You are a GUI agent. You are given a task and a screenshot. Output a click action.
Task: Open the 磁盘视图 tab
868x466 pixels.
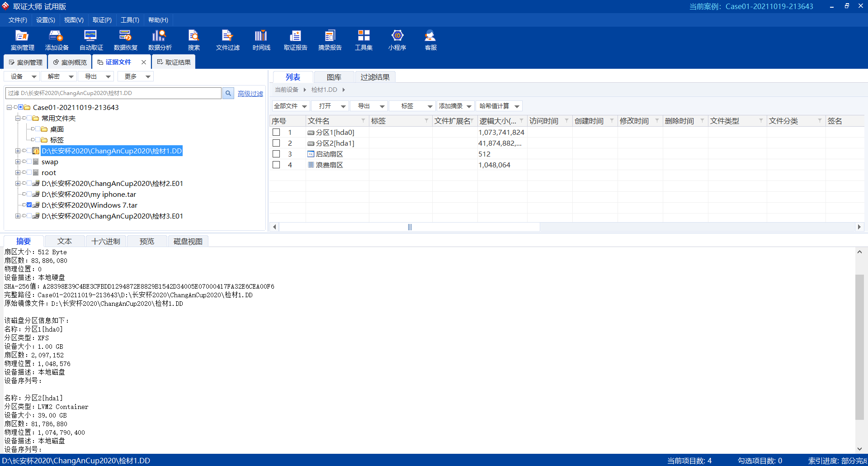coord(188,241)
